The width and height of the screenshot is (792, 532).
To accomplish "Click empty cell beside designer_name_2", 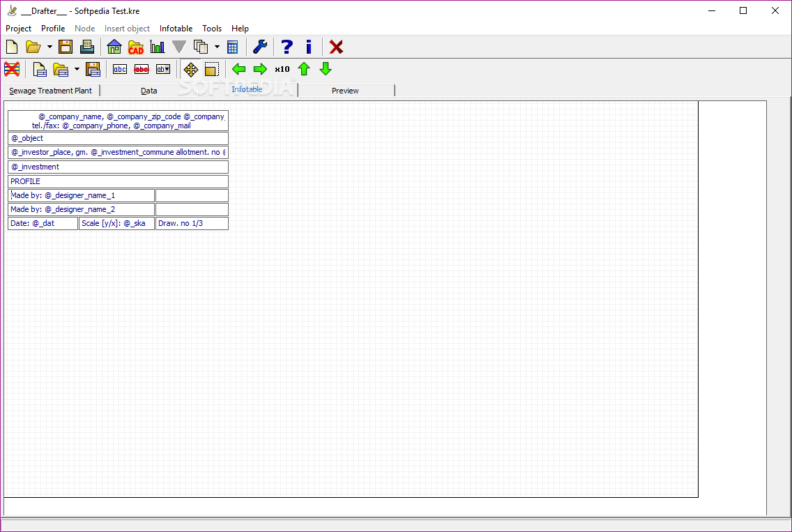I will 192,209.
